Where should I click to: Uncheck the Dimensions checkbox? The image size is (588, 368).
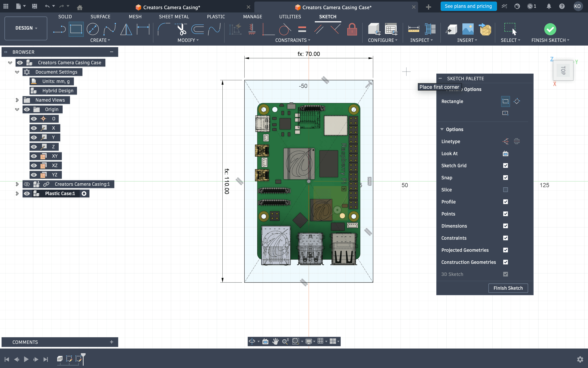click(506, 226)
